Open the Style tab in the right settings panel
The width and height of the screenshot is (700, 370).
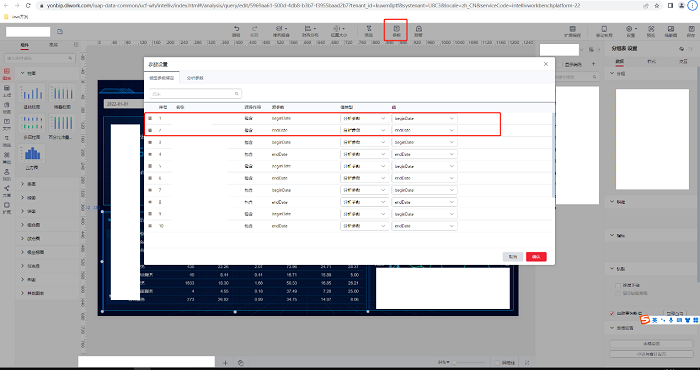[651, 62]
